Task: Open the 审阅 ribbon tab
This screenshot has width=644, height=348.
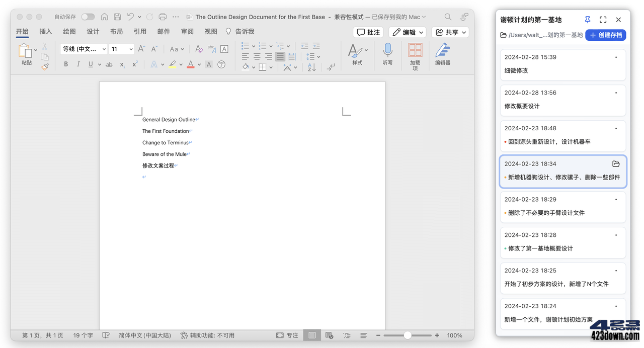Action: (x=187, y=32)
